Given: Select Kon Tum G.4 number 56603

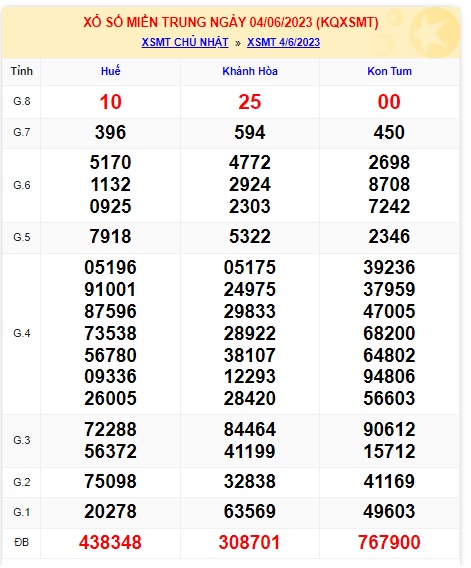Looking at the screenshot, I should [x=389, y=398].
